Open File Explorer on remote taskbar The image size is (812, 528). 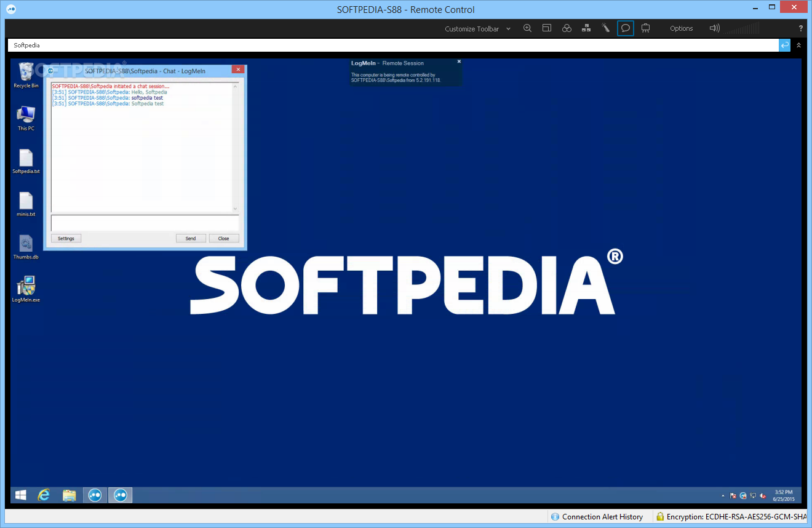tap(69, 495)
